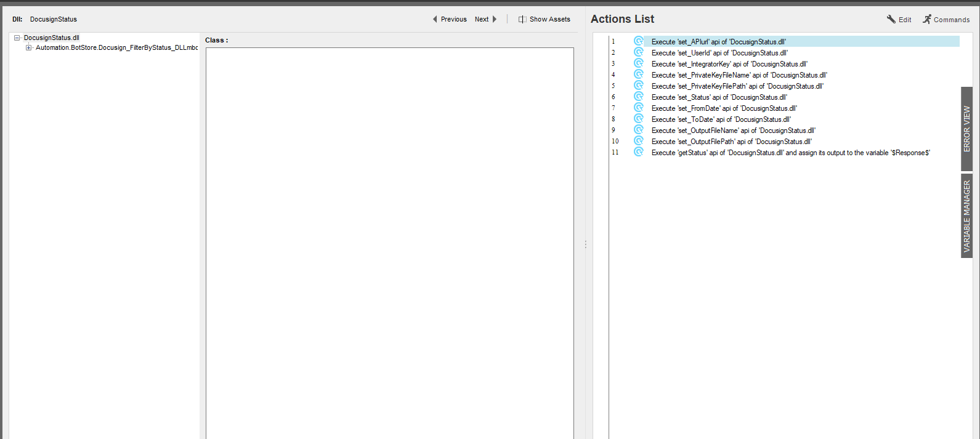
Task: Click the DLL icon on the set_IntegratorKey row
Action: pos(639,63)
